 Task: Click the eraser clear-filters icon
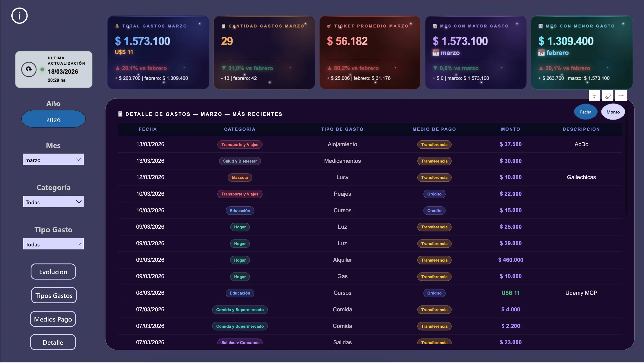pos(607,96)
